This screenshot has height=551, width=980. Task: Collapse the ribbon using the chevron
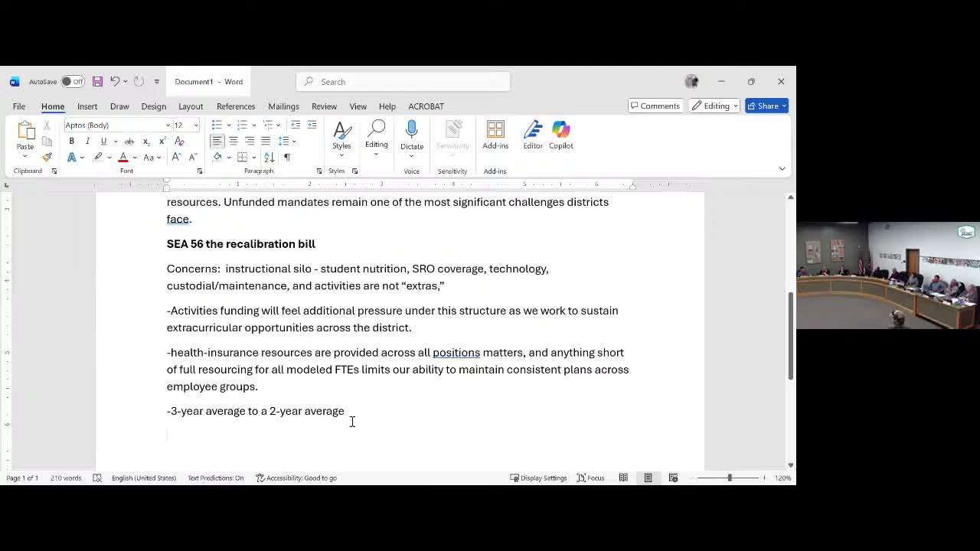782,169
